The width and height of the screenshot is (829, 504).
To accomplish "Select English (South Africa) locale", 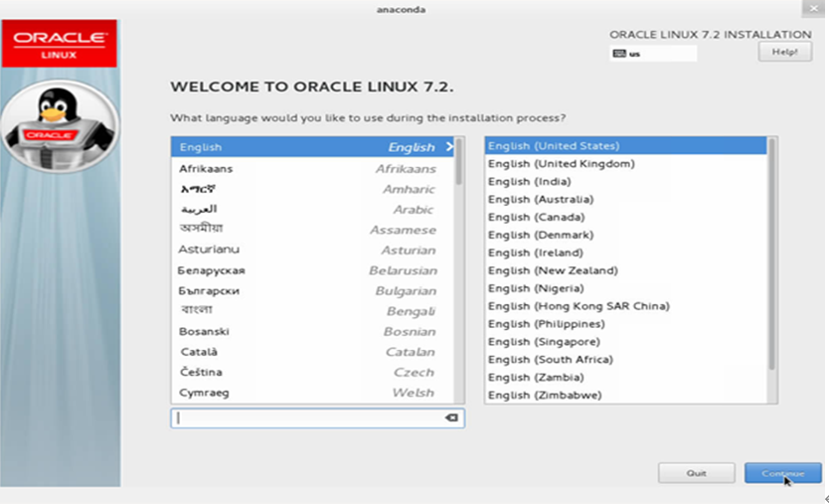I will pos(626,360).
